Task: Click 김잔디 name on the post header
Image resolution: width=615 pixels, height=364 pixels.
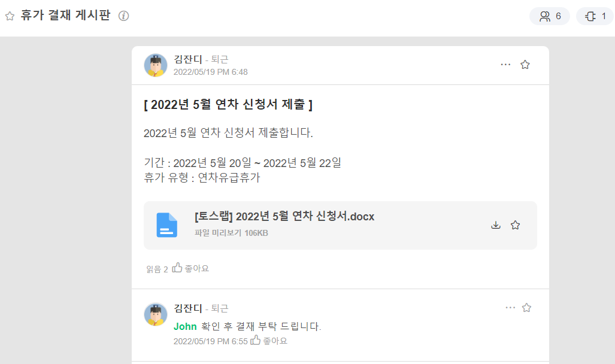Action: pyautogui.click(x=187, y=59)
